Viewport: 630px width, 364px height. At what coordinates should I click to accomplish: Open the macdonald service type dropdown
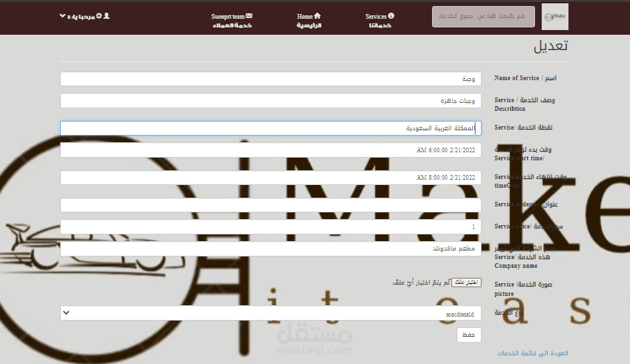click(271, 313)
